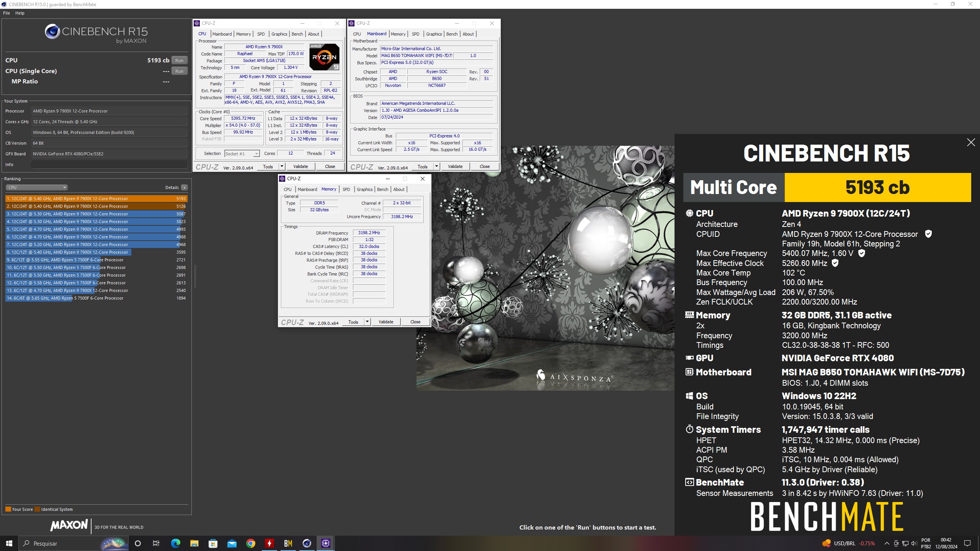Open the Windows Start menu
Screen dimensions: 980x551
coord(9,543)
